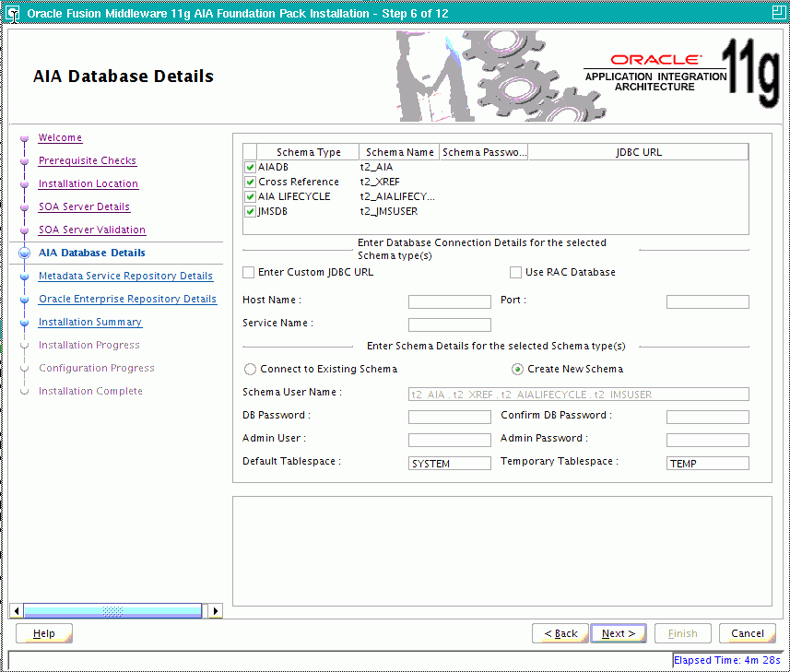Uncheck the AIADB schema checkbox
The height and width of the screenshot is (672, 790).
tap(250, 167)
